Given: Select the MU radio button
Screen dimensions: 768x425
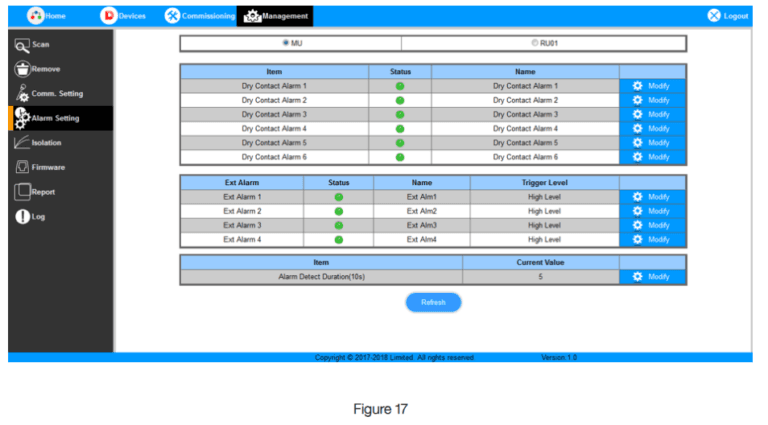Looking at the screenshot, I should pos(286,43).
